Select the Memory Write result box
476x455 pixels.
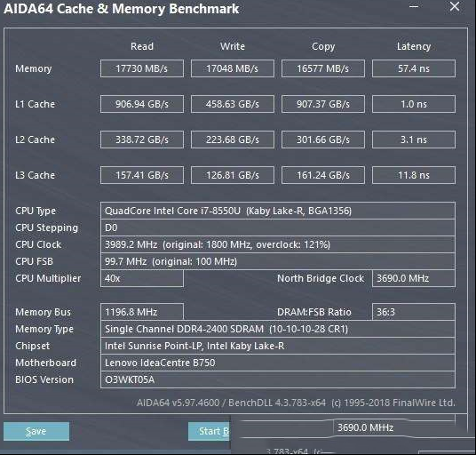[x=233, y=68]
